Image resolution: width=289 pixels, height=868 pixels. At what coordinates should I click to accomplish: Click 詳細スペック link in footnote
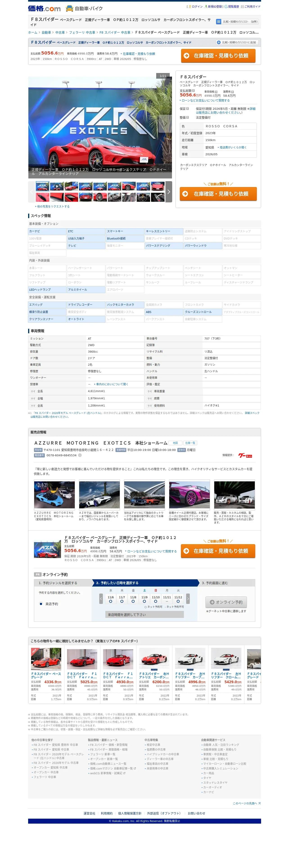pos(252,413)
